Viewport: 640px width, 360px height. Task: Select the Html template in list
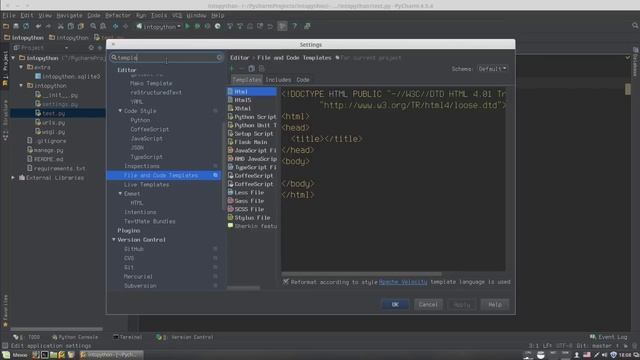click(252, 91)
